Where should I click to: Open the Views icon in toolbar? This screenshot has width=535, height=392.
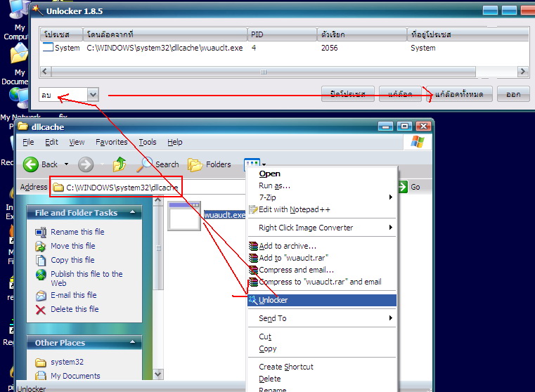click(x=252, y=164)
